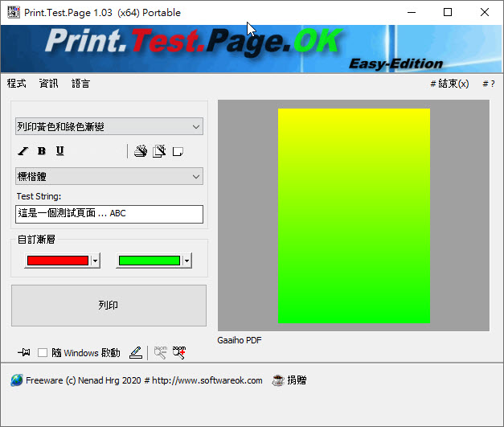Click the # ? help menu item
504x427 pixels.
(489, 84)
